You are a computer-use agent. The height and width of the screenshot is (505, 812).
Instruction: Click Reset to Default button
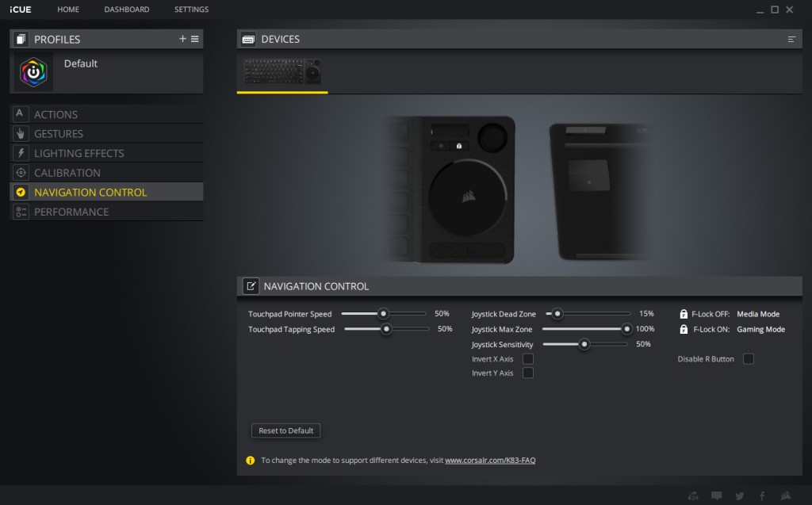285,430
